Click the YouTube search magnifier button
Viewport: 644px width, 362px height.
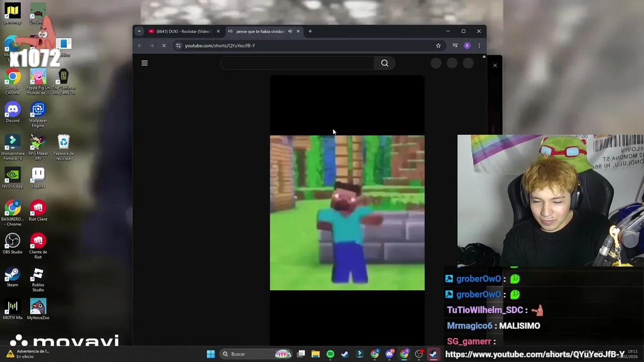tap(384, 63)
